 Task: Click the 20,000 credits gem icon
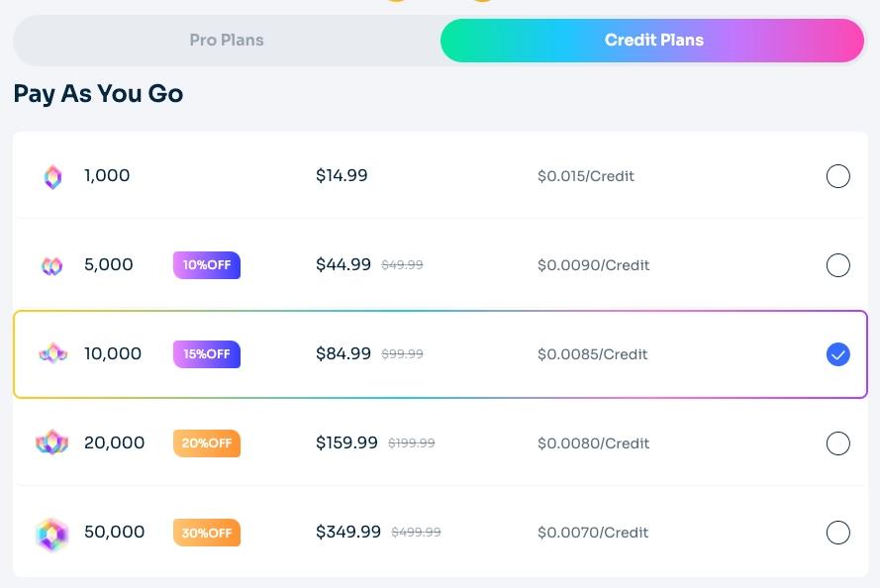pyautogui.click(x=52, y=443)
